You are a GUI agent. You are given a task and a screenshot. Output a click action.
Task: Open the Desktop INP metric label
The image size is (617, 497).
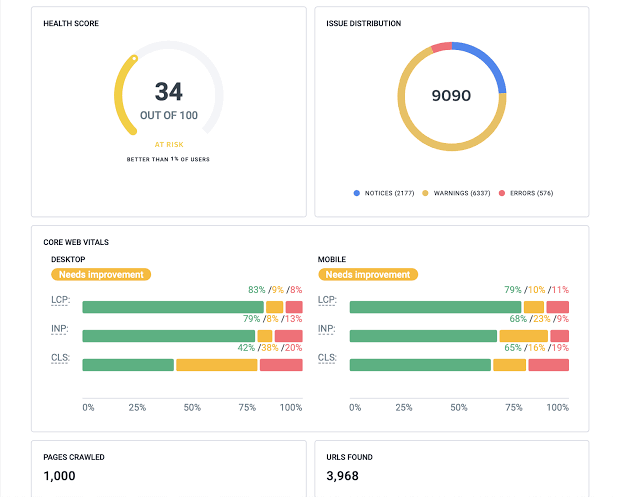58,329
